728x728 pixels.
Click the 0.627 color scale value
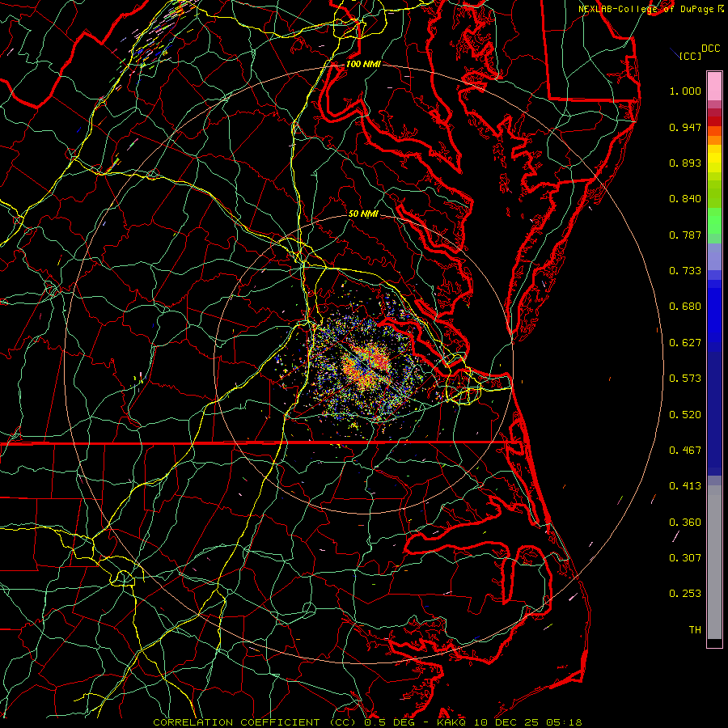tap(685, 343)
